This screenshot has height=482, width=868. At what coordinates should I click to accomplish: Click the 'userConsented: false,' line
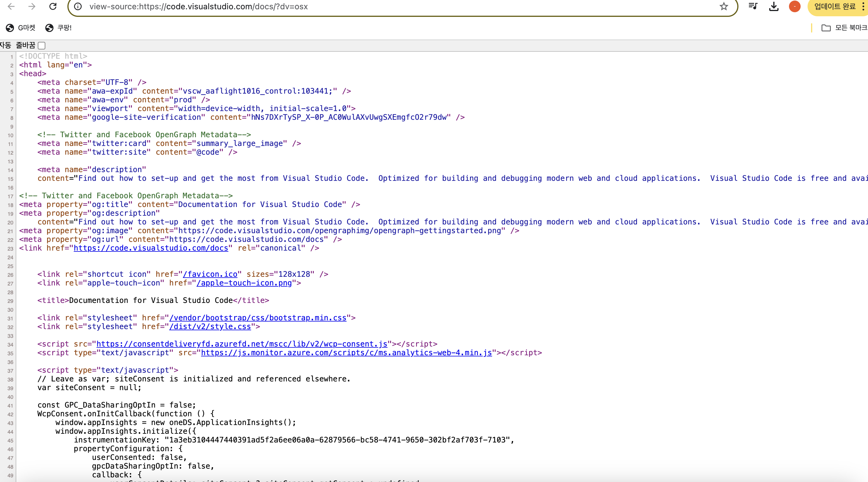pyautogui.click(x=139, y=457)
